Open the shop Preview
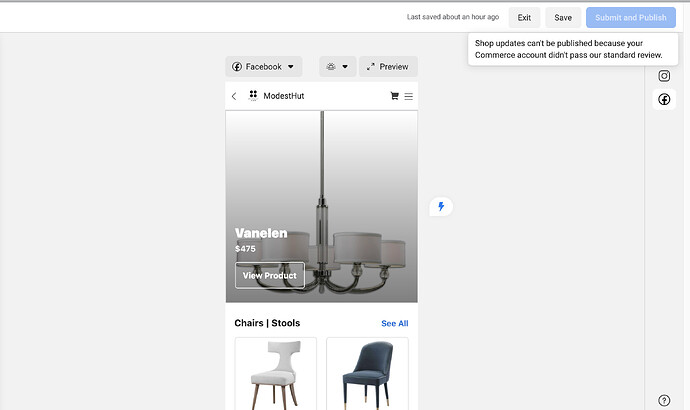Viewport: 690px width, 410px height. point(388,66)
